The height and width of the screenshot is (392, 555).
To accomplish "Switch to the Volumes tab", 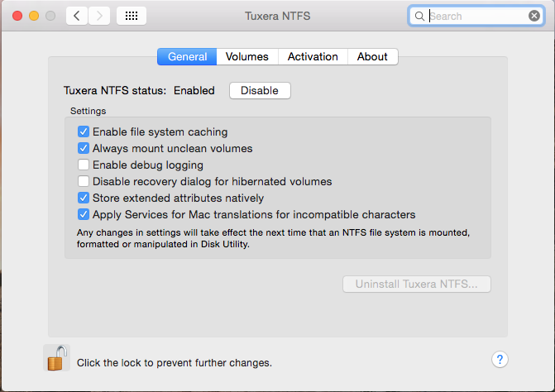I will click(x=247, y=56).
